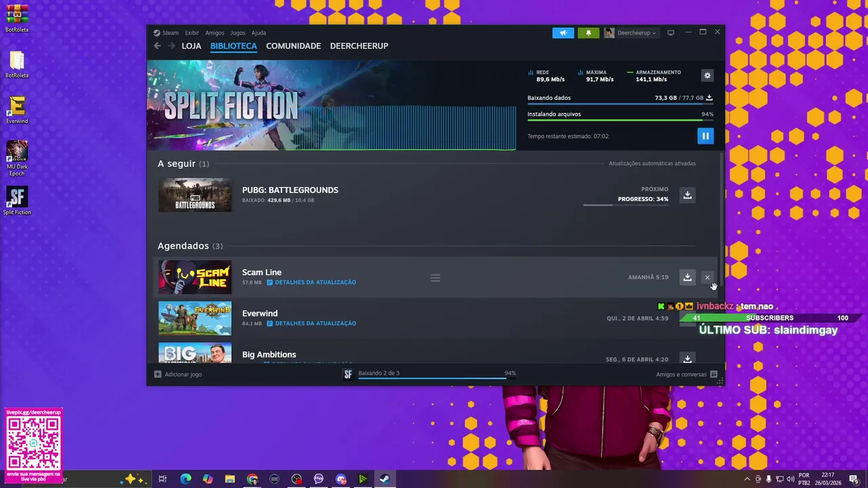Select BotRoleta folder on desktop
The height and width of the screenshot is (488, 868).
pos(17,64)
